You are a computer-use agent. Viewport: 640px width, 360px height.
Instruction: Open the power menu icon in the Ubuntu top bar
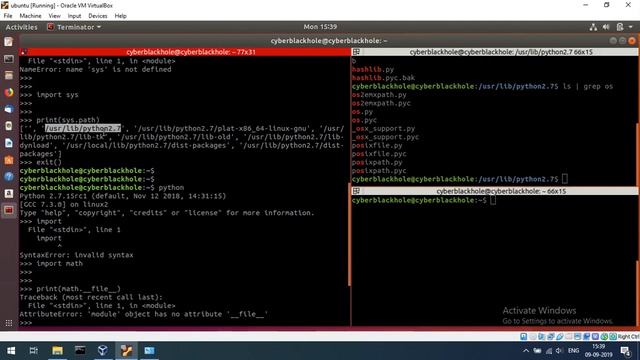coord(620,27)
